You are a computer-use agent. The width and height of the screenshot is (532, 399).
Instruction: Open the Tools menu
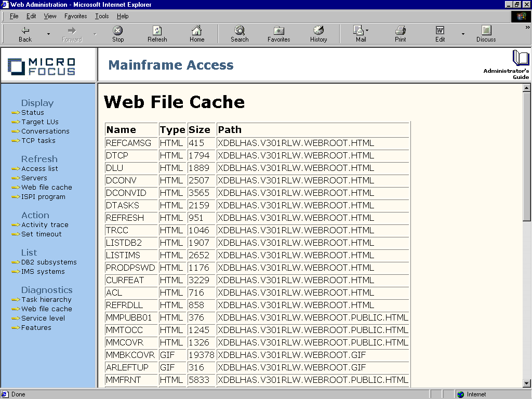click(101, 16)
